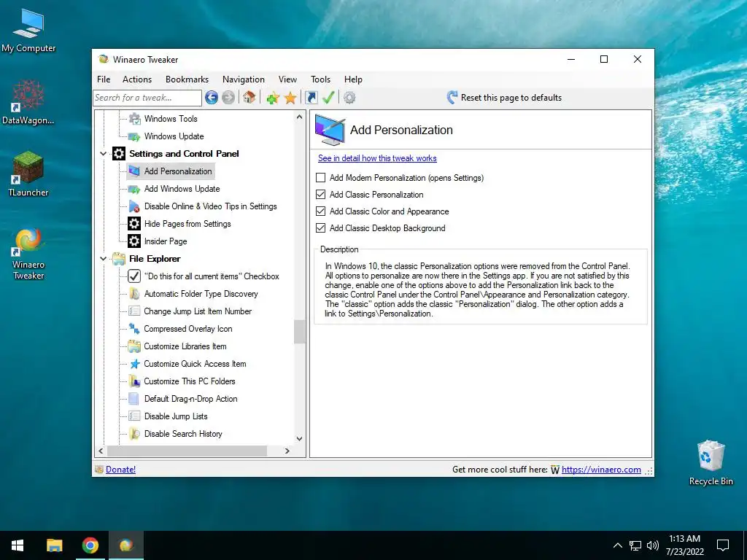Open File Explorer from the taskbar
The image size is (747, 560).
(x=54, y=545)
